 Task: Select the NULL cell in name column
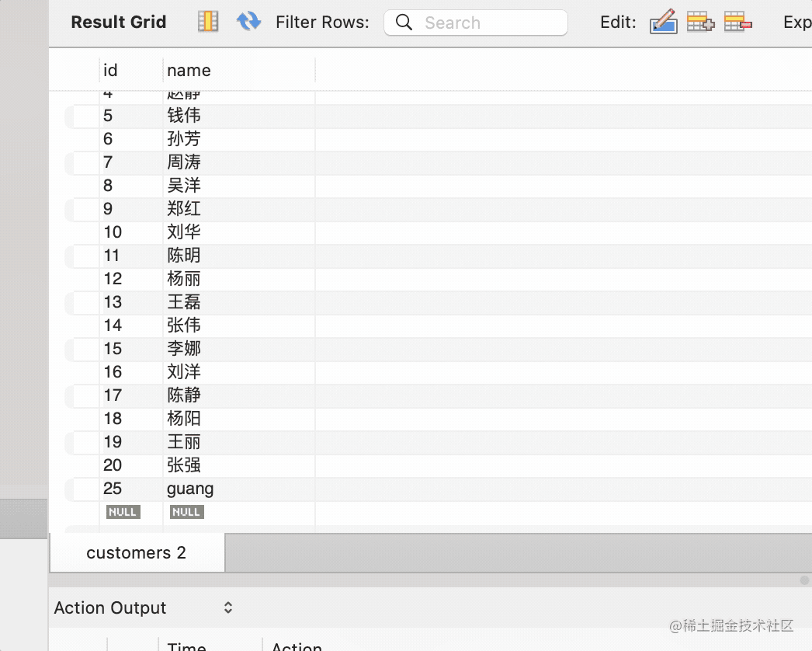pos(187,512)
